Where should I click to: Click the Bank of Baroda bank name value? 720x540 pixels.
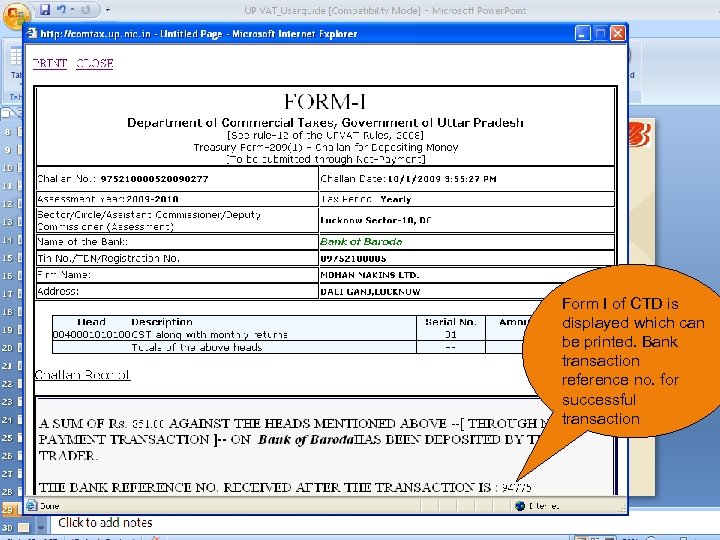pyautogui.click(x=361, y=242)
